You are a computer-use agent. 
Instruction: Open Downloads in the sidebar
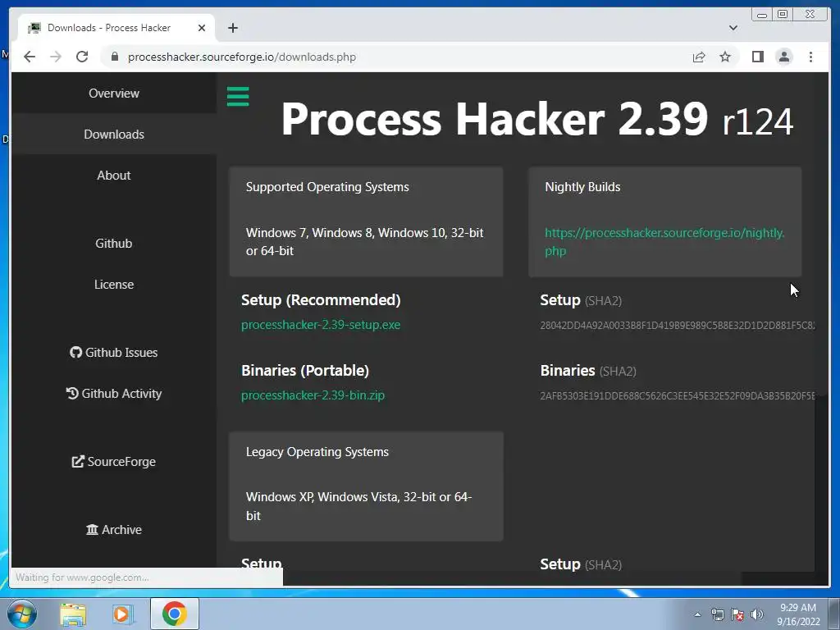[x=114, y=134]
